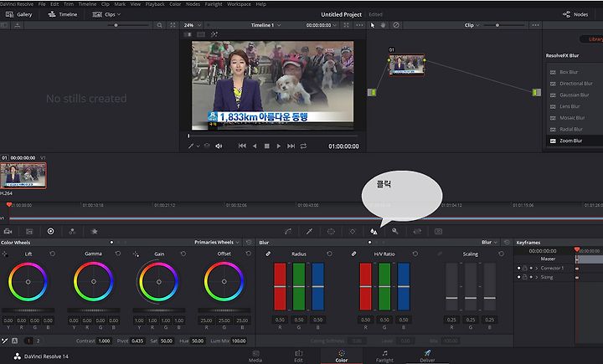The image size is (603, 364).
Task: Open the Qualifier eyedropper palette
Action: (309, 232)
